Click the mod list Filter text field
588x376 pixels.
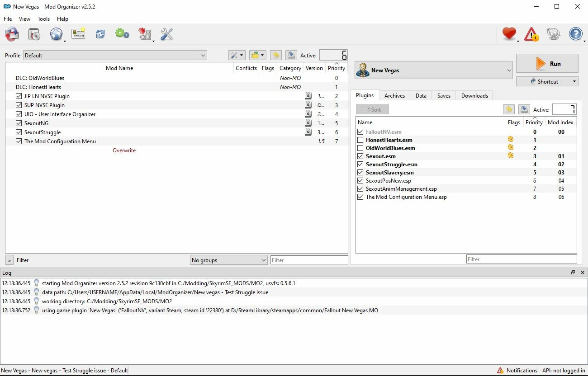tap(309, 260)
